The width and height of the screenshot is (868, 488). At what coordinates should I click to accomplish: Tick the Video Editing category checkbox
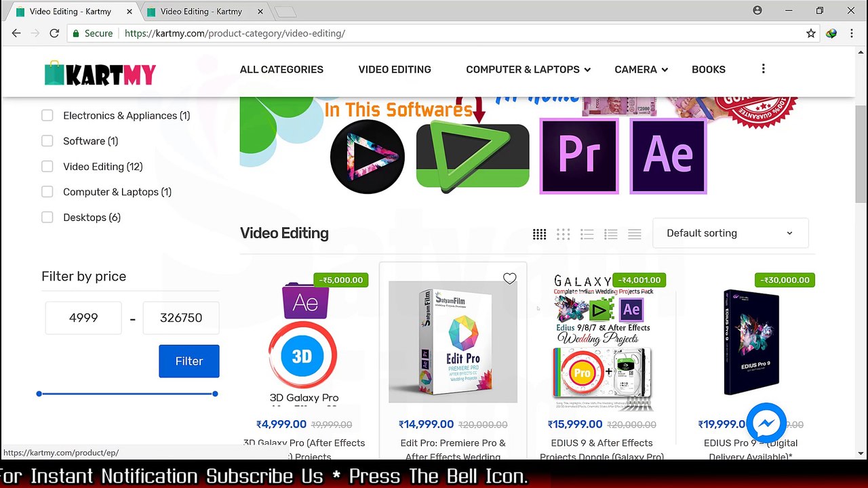pyautogui.click(x=47, y=166)
